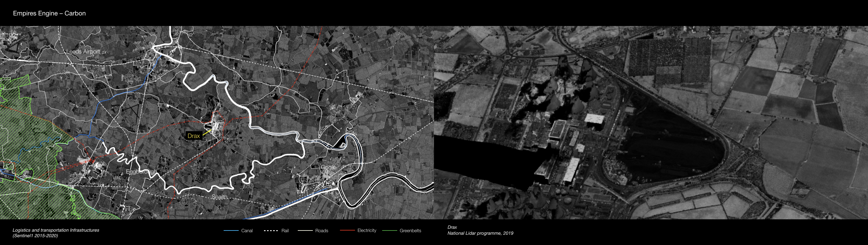Viewport: 868px width, 245px height.
Task: Click the red Electricity line sample in legend
Action: click(x=347, y=231)
